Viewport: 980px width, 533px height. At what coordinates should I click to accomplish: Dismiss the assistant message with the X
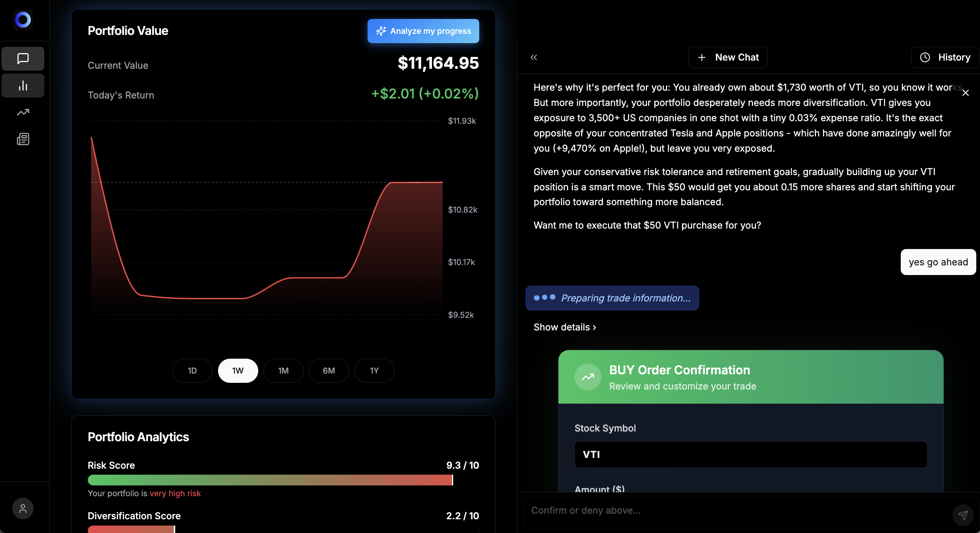pyautogui.click(x=965, y=93)
